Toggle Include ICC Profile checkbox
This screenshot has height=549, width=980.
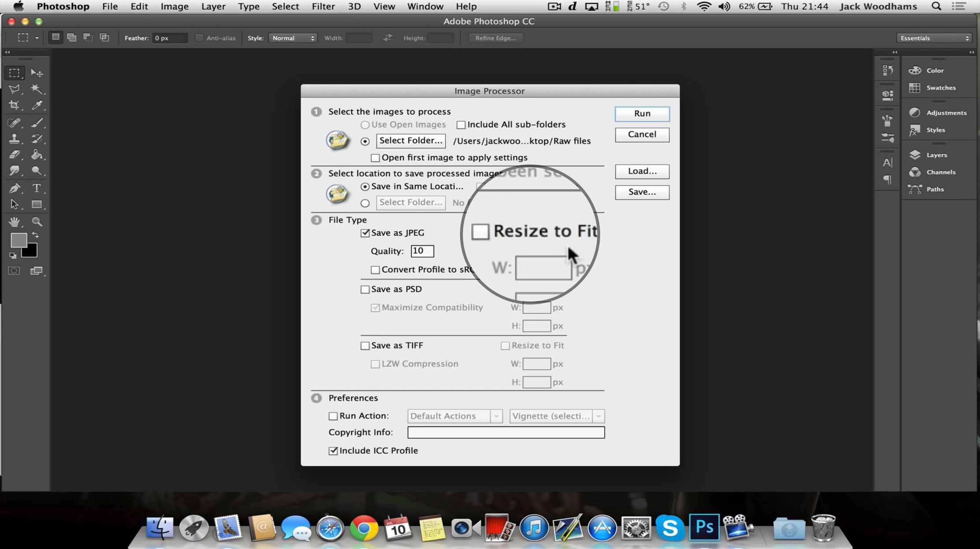[x=333, y=450]
